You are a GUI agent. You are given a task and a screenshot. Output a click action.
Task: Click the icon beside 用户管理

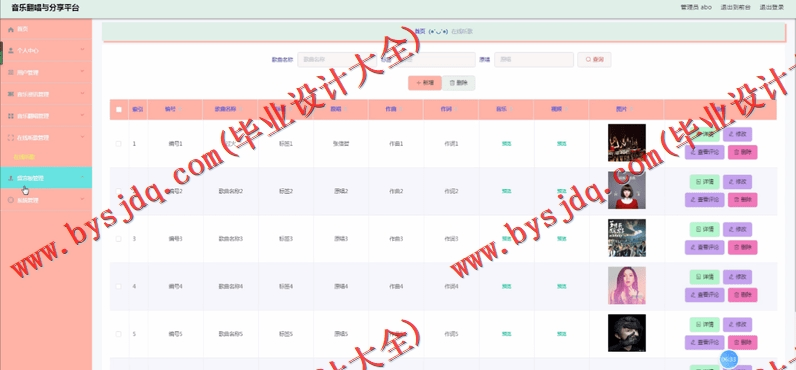pyautogui.click(x=11, y=73)
